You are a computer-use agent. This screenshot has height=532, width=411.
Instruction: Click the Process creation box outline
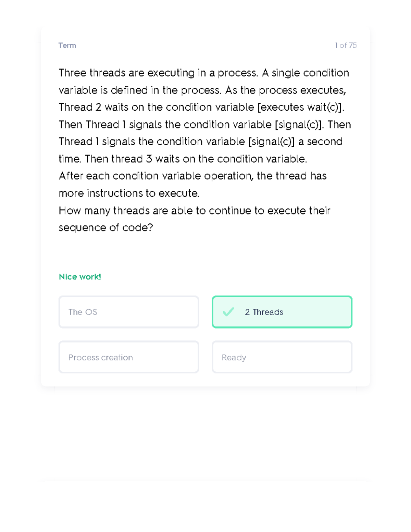point(128,342)
